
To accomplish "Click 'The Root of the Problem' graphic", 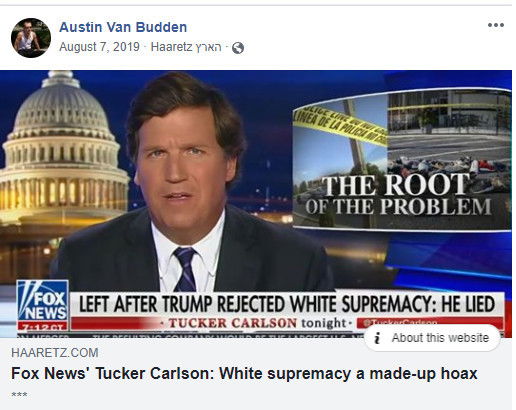I will pos(402,159).
